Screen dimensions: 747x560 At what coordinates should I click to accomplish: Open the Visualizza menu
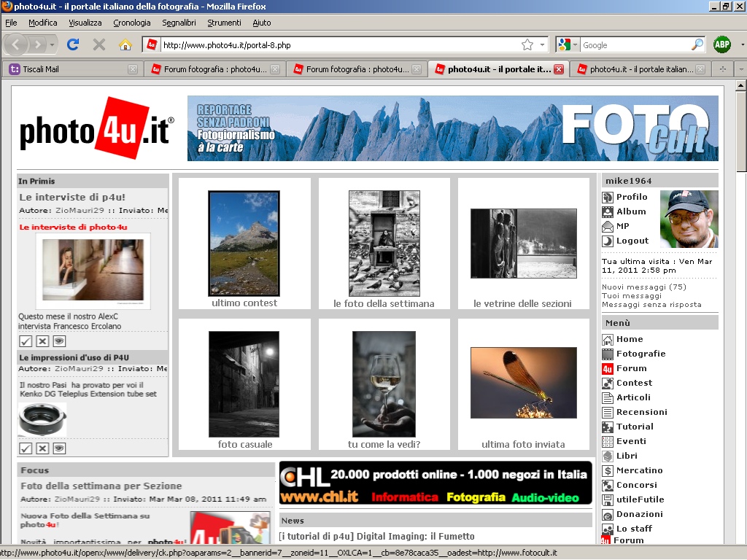point(85,23)
